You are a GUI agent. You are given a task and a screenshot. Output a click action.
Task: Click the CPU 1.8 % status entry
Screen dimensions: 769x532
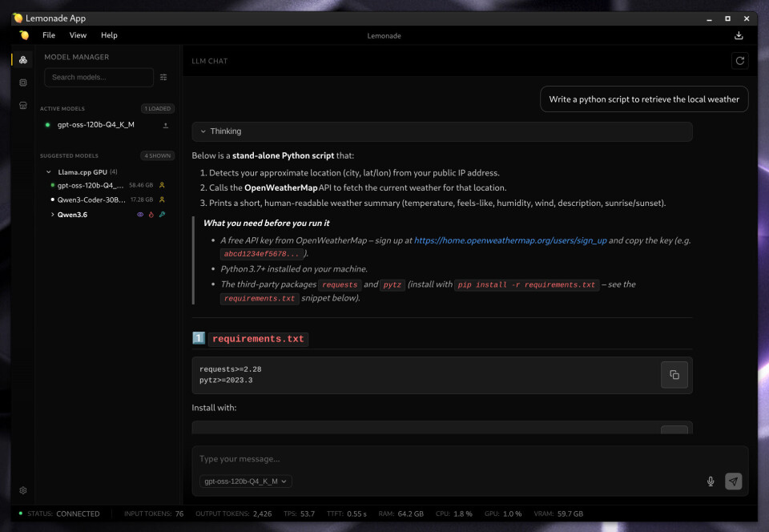(x=454, y=514)
